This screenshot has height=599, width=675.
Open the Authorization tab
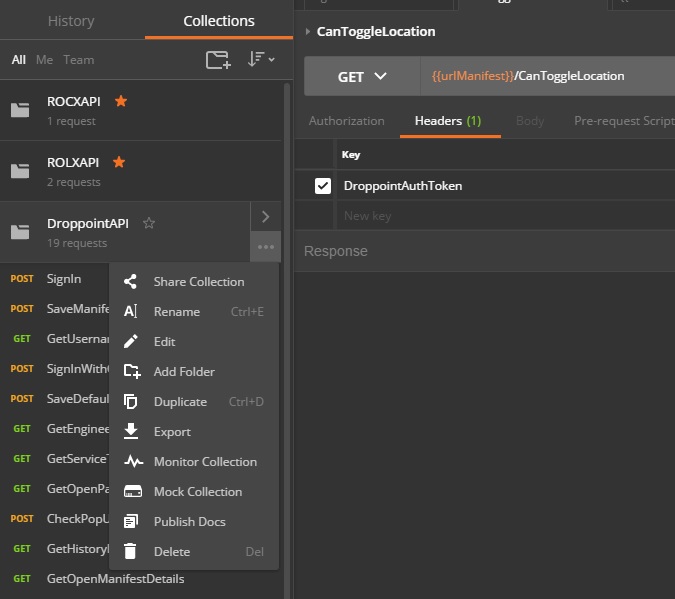click(347, 121)
